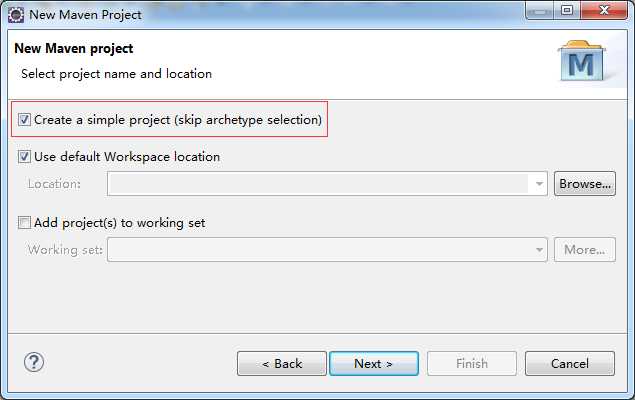
Task: Click the More... button
Action: click(585, 250)
